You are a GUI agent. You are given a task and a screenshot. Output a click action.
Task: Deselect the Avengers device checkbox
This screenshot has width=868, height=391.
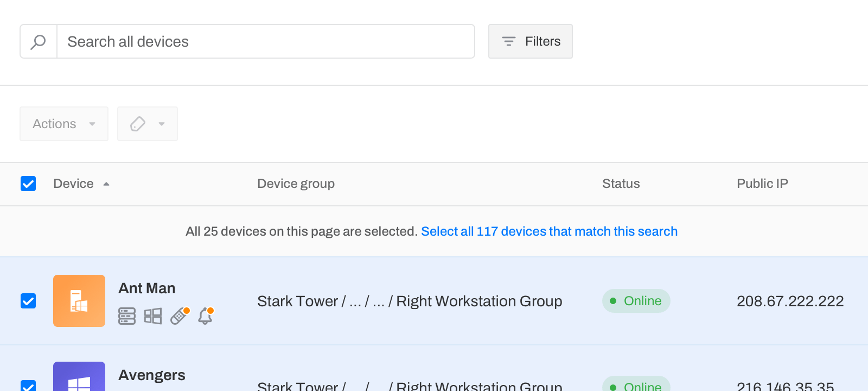pyautogui.click(x=28, y=386)
